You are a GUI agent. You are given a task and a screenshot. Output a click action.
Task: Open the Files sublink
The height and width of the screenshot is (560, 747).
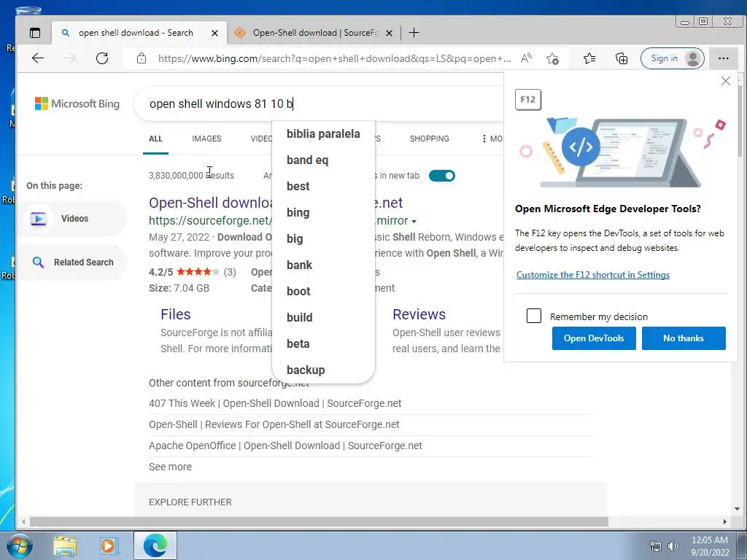tap(175, 314)
